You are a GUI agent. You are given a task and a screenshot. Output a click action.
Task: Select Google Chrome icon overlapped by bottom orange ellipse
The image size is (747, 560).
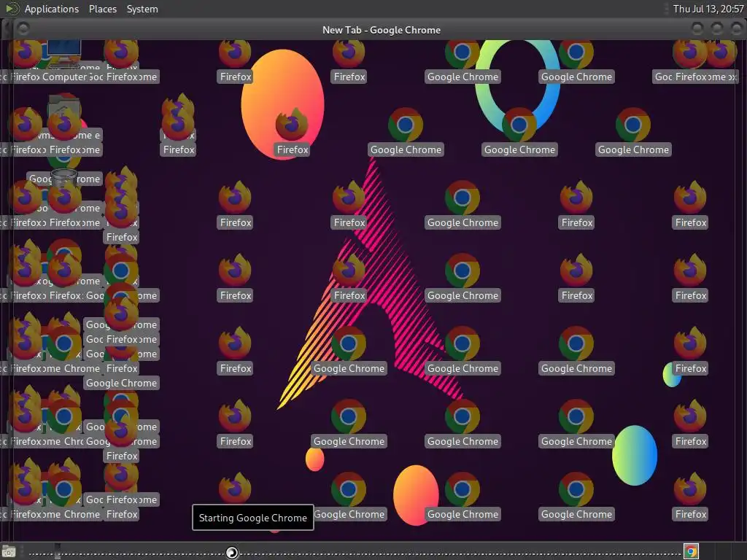pos(462,489)
